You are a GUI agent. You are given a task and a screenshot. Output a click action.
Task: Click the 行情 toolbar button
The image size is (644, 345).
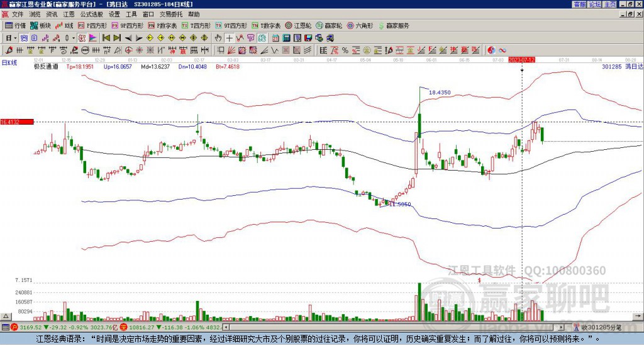point(16,25)
